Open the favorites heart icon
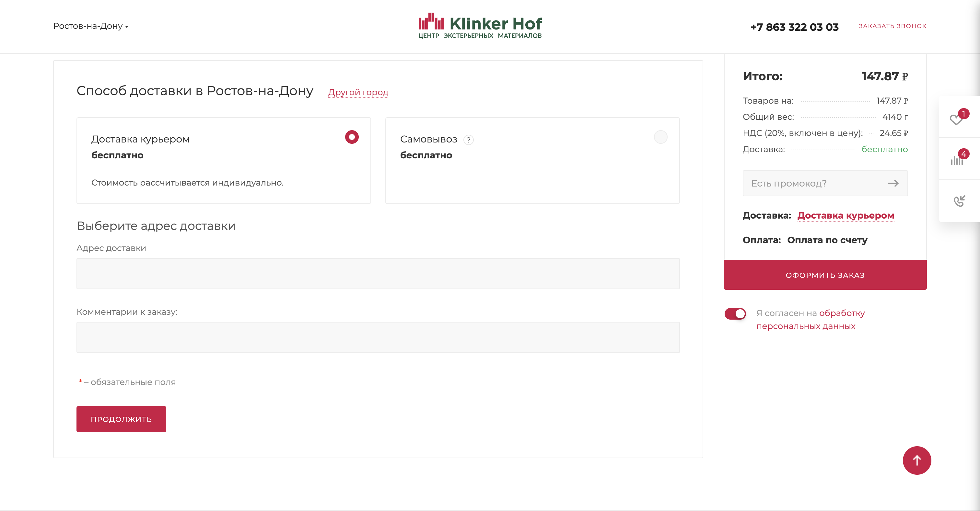This screenshot has width=980, height=511. [956, 119]
